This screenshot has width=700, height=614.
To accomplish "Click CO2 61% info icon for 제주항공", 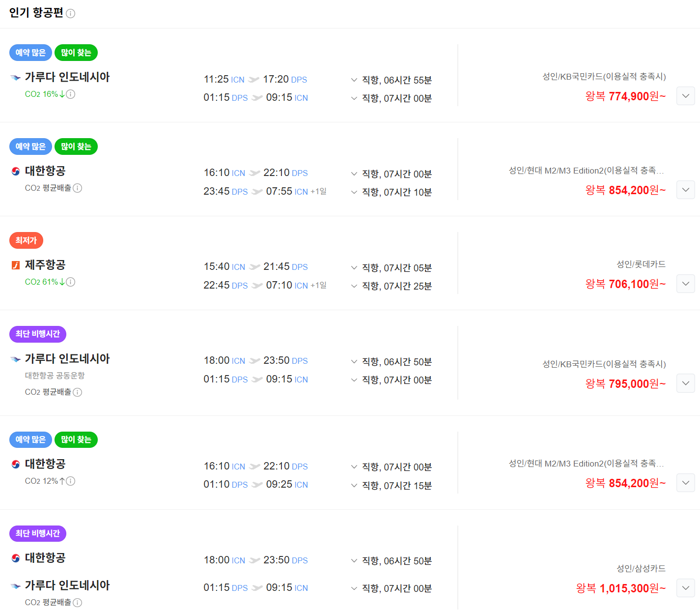I will (x=71, y=282).
